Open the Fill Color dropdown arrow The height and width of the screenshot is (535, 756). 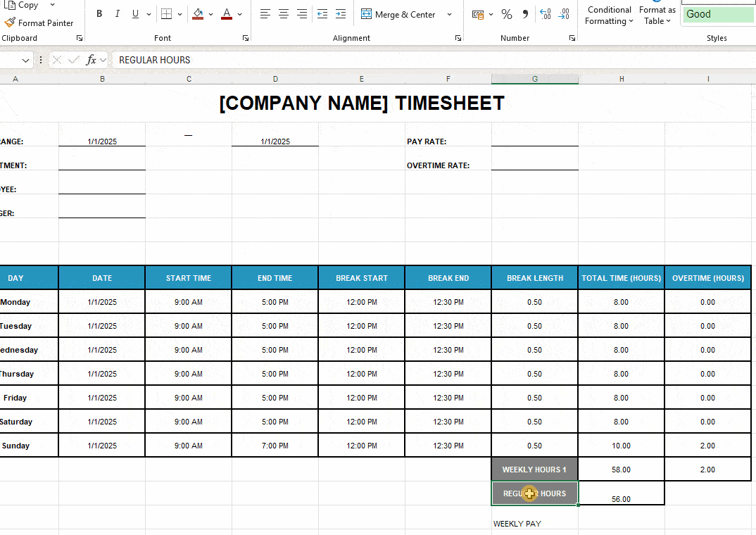[210, 15]
